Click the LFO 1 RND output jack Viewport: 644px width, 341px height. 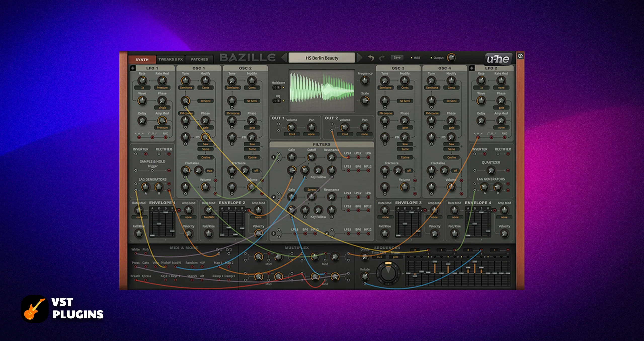(x=166, y=137)
